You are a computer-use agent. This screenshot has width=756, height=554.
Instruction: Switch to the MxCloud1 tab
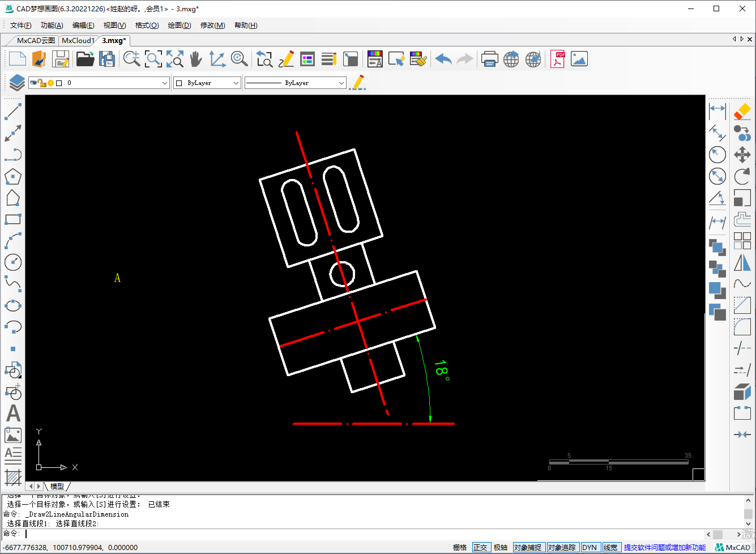click(78, 40)
